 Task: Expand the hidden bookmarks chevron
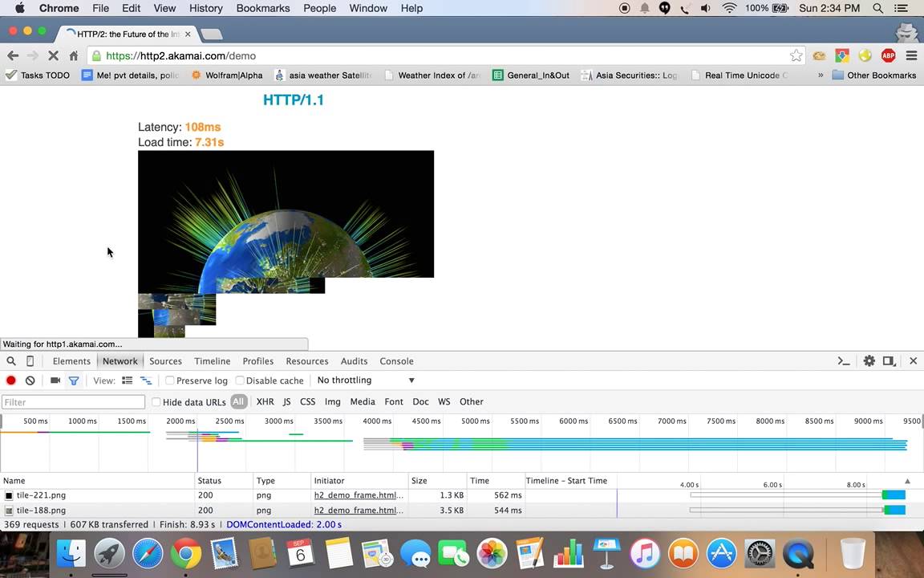tap(821, 75)
